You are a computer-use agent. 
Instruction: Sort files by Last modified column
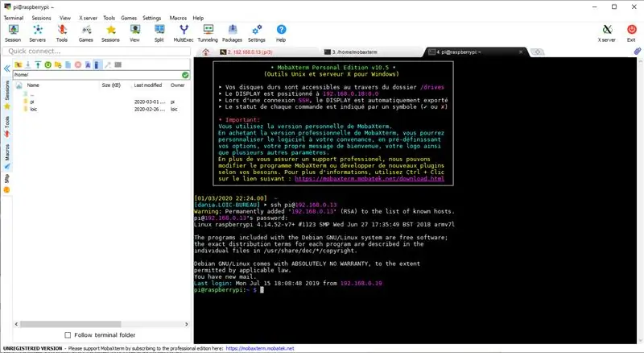pyautogui.click(x=148, y=85)
